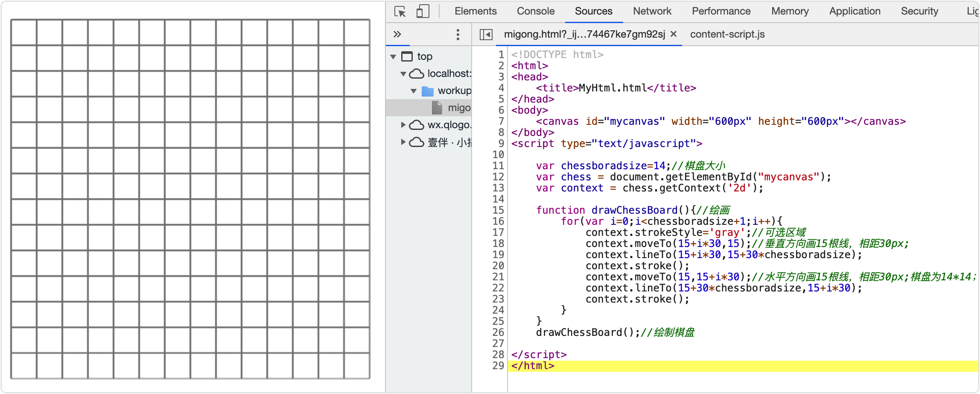Viewport: 980px width, 394px height.
Task: Click the inspect element picker icon
Action: click(400, 12)
